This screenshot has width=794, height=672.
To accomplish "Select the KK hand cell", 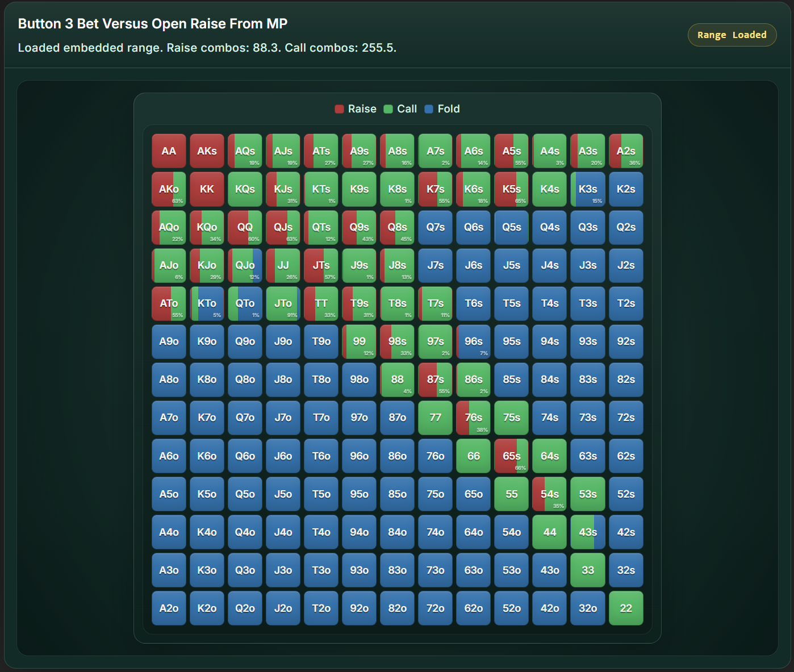I will [x=207, y=189].
